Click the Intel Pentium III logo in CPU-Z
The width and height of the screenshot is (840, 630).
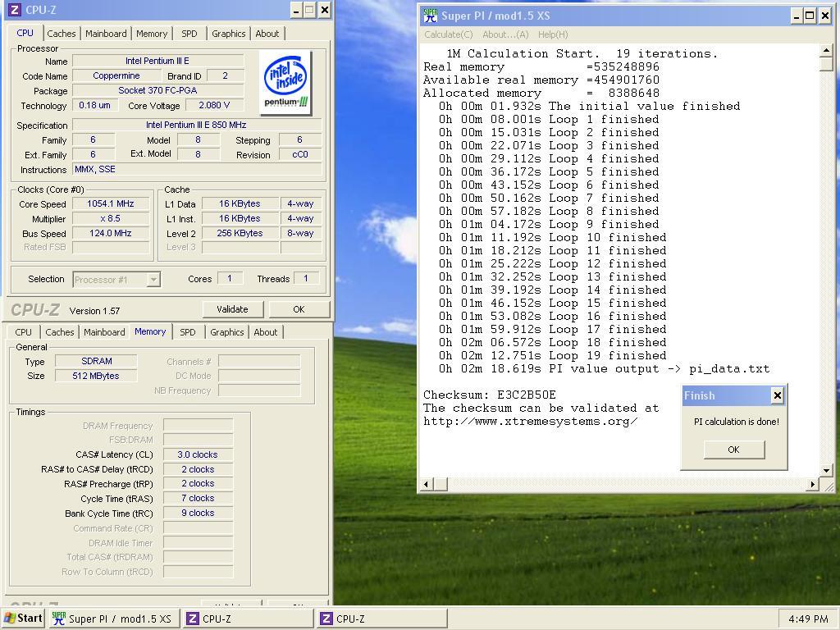coord(286,83)
